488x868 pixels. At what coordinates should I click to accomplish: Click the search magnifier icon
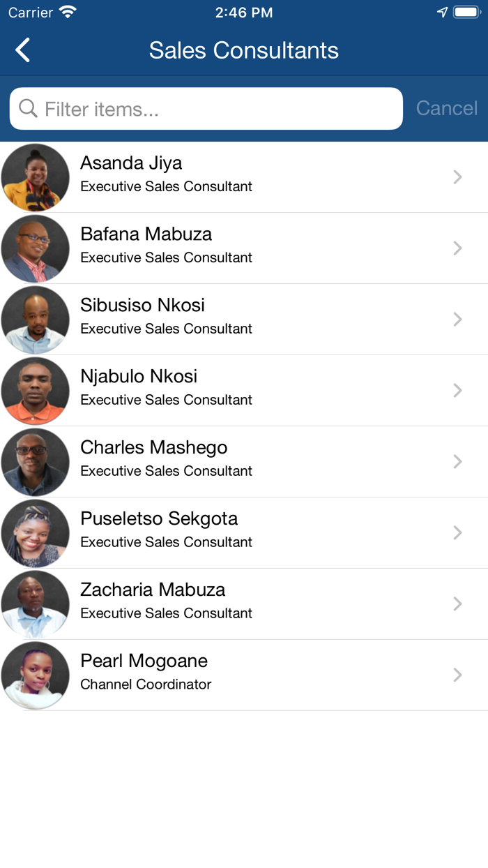(x=28, y=109)
